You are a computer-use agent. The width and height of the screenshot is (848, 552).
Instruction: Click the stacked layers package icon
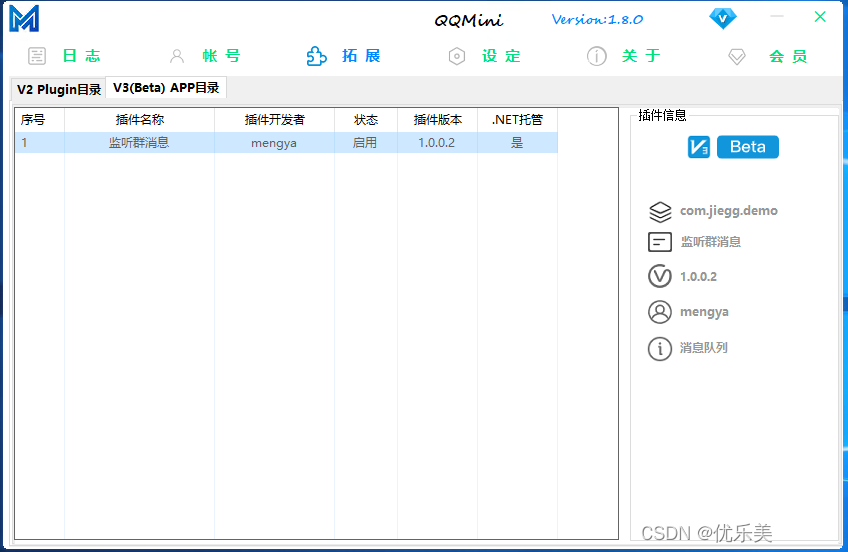click(660, 211)
